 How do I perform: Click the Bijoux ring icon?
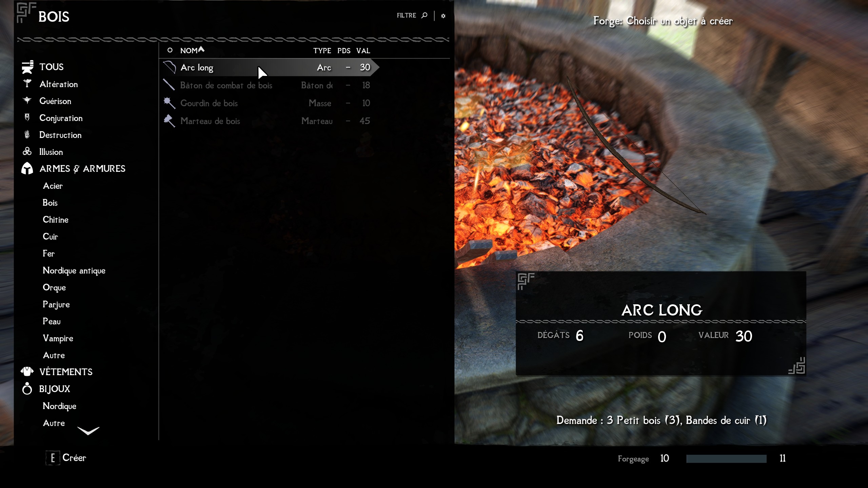point(27,388)
